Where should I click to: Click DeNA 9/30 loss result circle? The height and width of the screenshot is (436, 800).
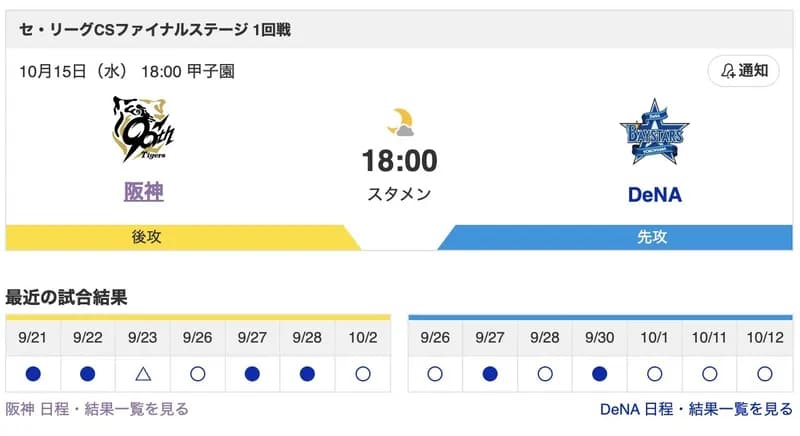pyautogui.click(x=600, y=374)
